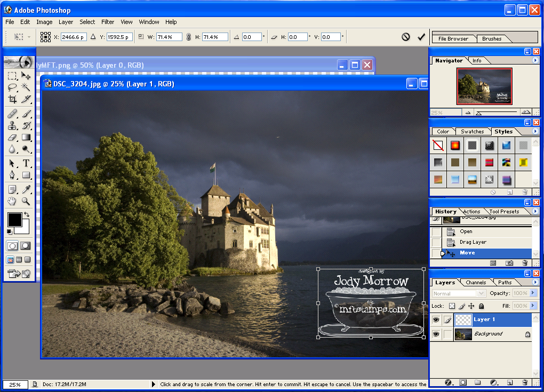Select the Blur tool

[12, 149]
